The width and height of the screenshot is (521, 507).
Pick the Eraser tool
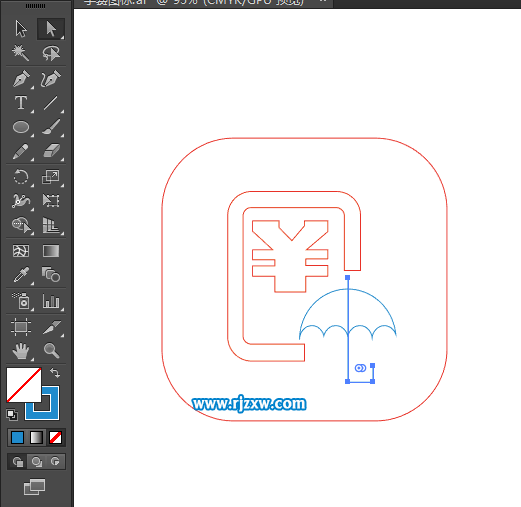pos(51,151)
